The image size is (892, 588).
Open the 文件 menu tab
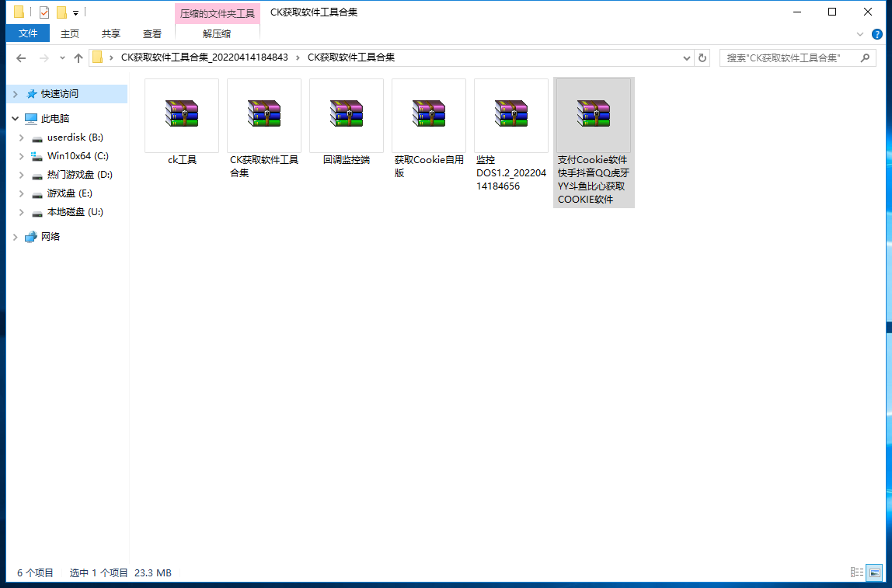(28, 33)
